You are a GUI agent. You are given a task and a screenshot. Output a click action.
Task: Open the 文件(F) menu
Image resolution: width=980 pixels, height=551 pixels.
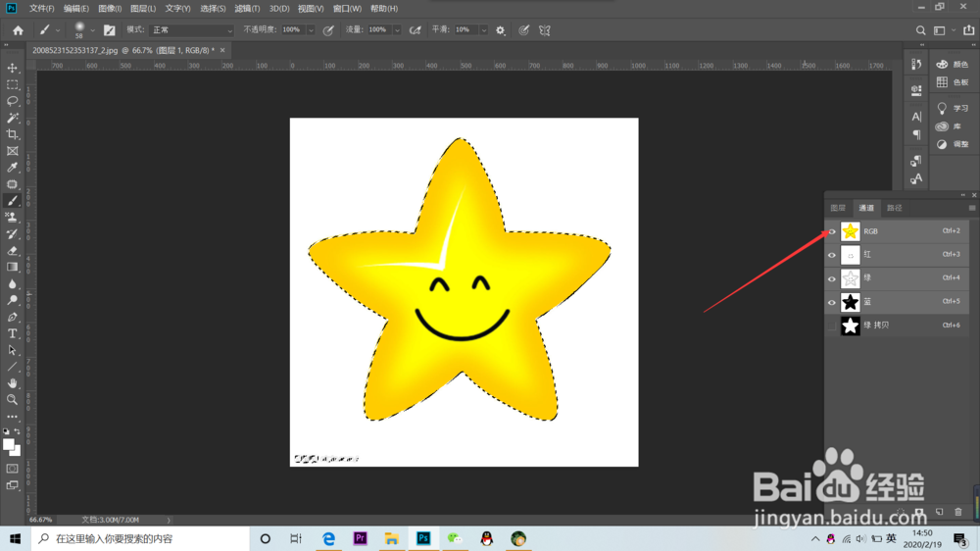pos(42,8)
